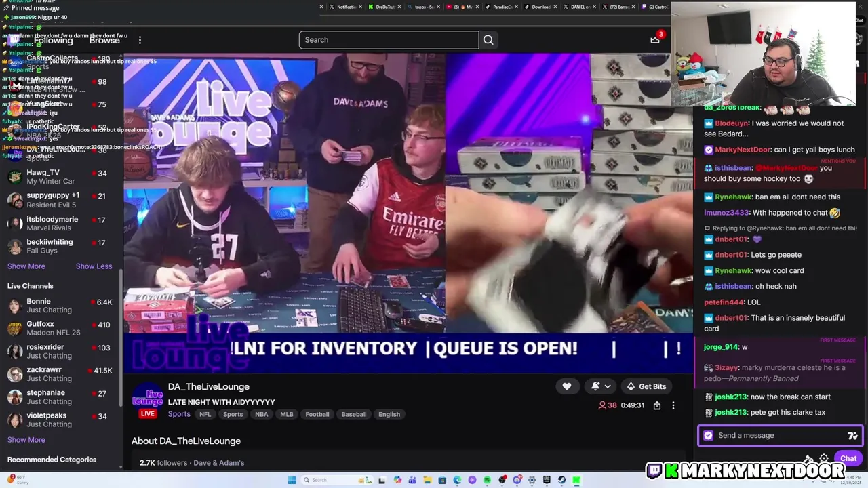Click Show More under Live Channels
Viewport: 868px width, 488px height.
pyautogui.click(x=26, y=440)
